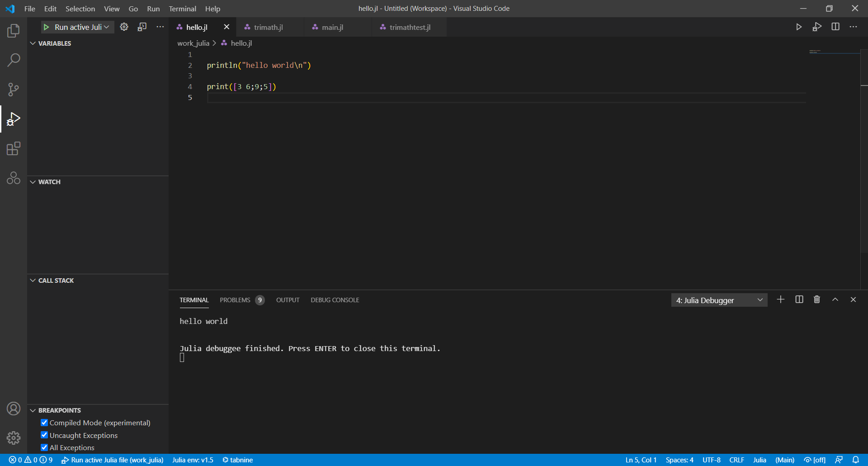Switch to the trimath.jl tab

click(269, 27)
